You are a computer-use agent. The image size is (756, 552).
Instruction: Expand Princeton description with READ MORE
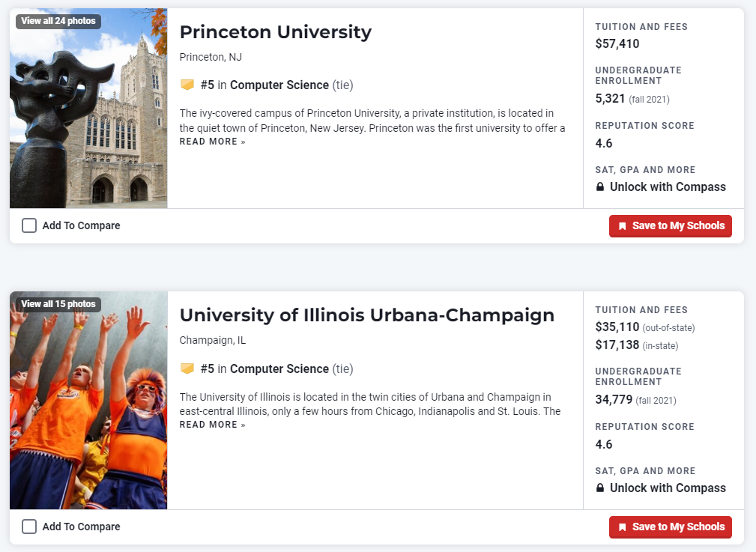[x=212, y=142]
